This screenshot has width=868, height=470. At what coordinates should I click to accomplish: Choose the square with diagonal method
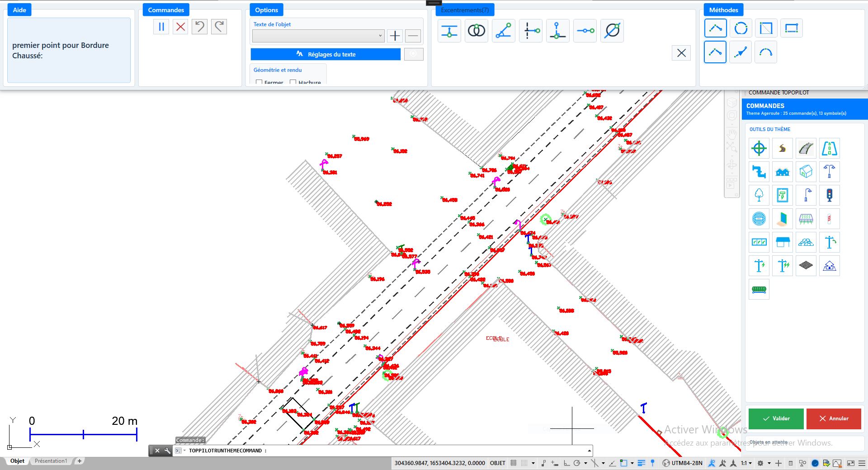pos(766,28)
